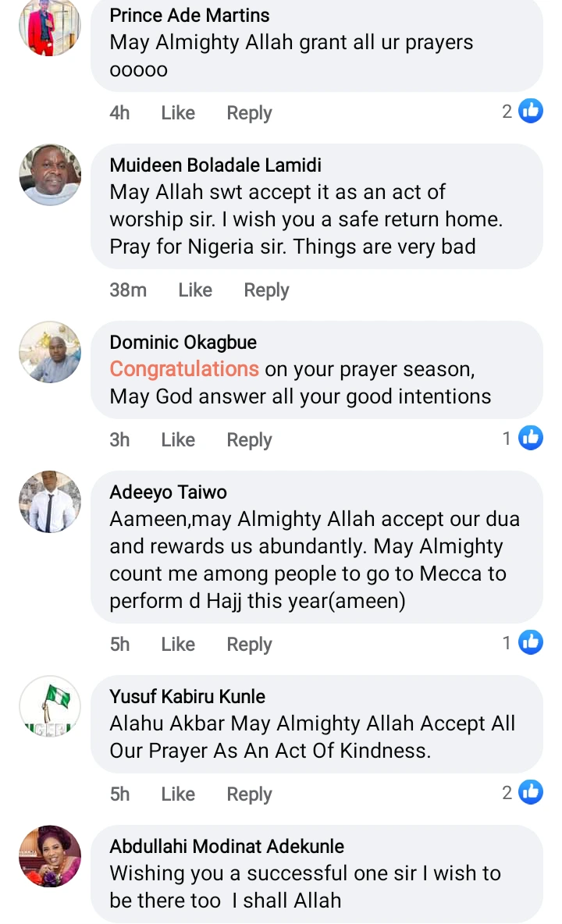
Task: Click like reaction icon on Adeeyo Taiwo comment
Action: pyautogui.click(x=531, y=643)
